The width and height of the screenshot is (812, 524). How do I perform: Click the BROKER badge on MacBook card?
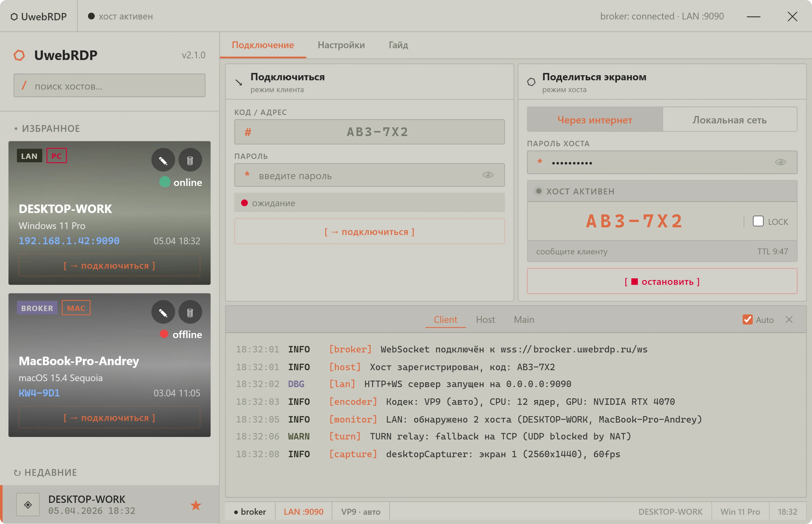(37, 308)
